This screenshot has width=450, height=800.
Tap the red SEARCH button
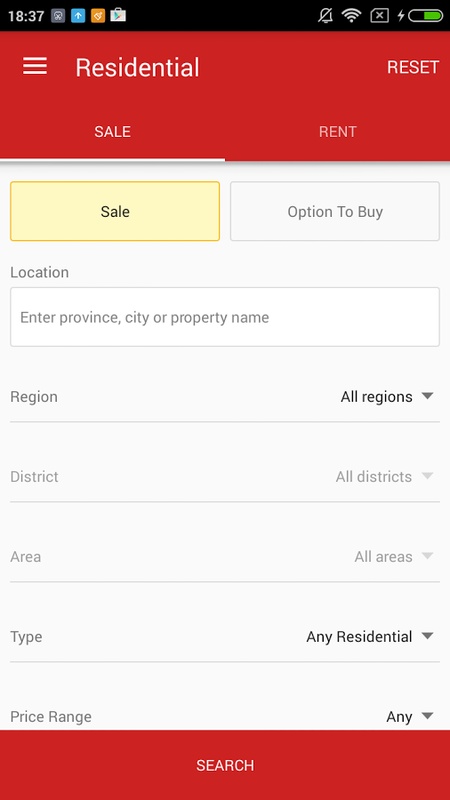pos(225,765)
